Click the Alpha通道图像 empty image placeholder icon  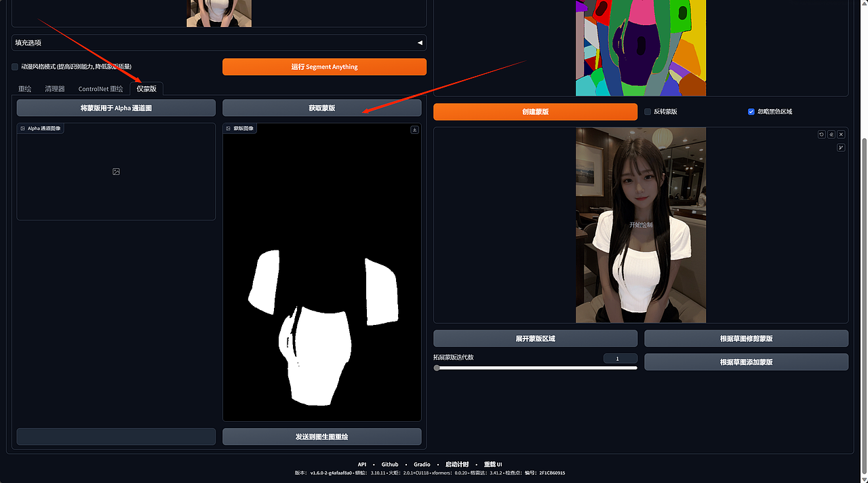tap(116, 172)
